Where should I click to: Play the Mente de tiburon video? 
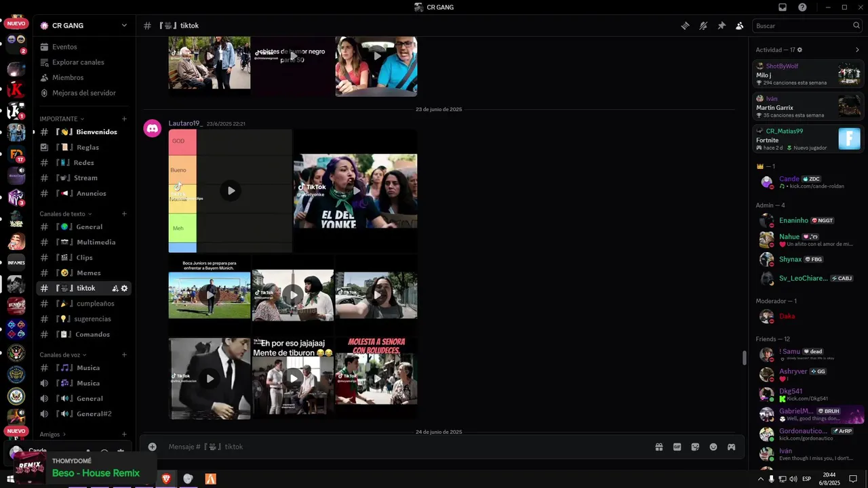pyautogui.click(x=293, y=378)
